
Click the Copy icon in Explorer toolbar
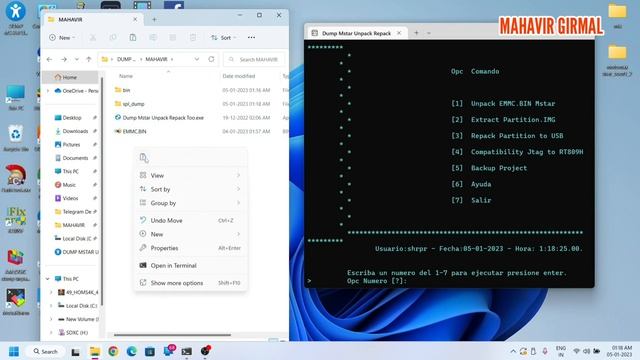113,38
